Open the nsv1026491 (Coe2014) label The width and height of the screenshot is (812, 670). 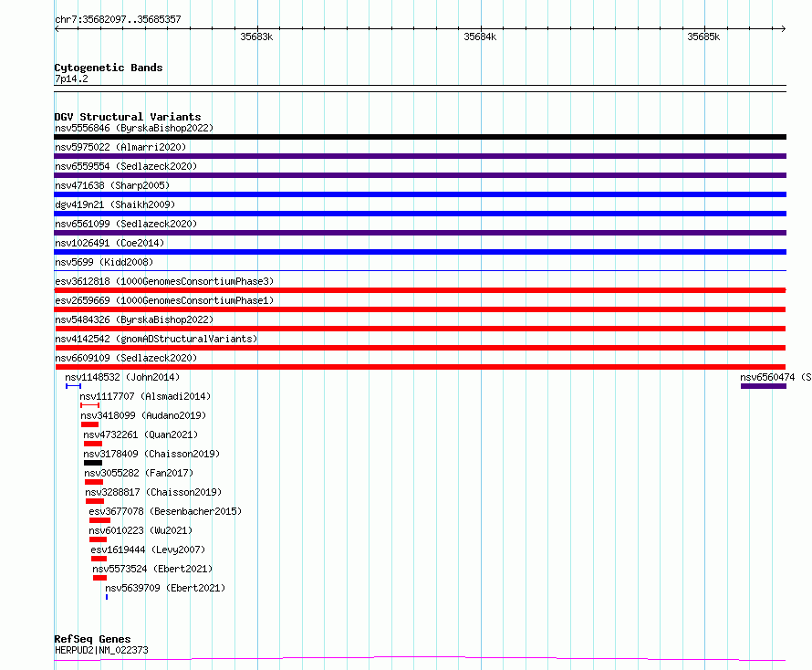[x=109, y=243]
